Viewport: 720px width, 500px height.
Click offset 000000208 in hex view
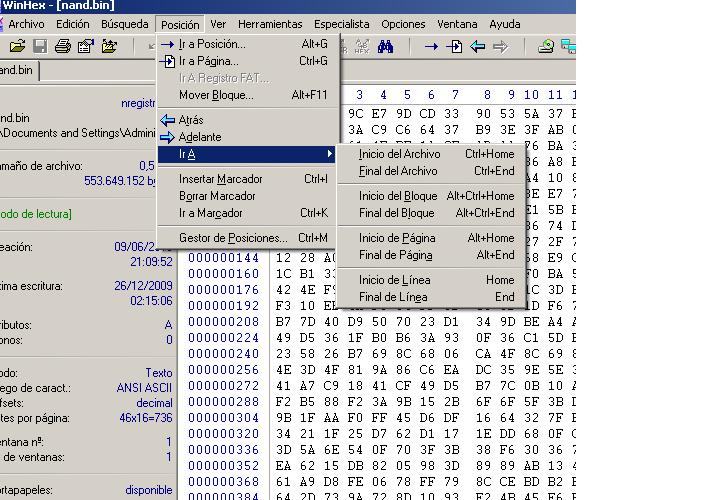click(x=224, y=323)
